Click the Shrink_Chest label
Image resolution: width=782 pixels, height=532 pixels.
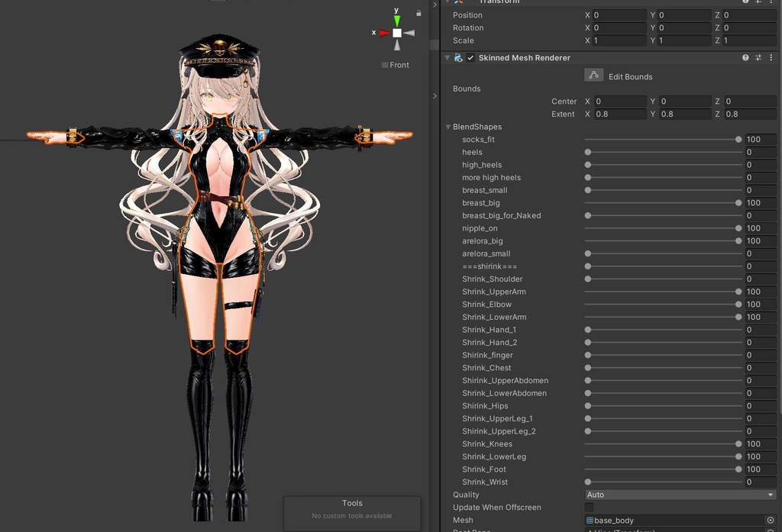tap(486, 368)
